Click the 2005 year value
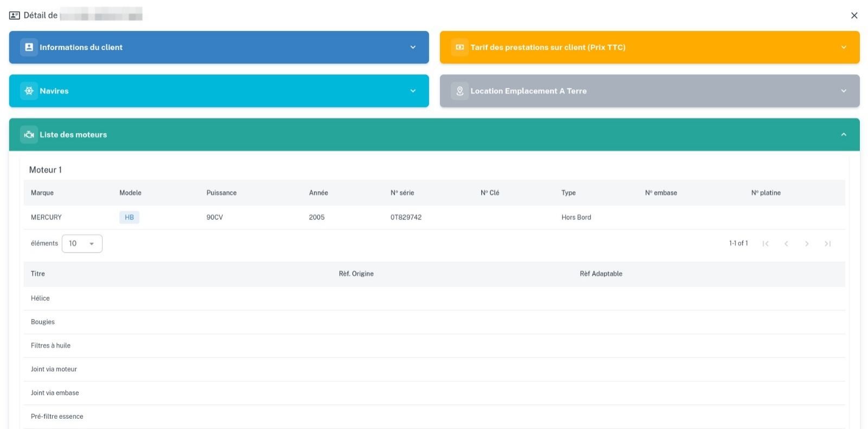This screenshot has height=429, width=868. pos(317,217)
